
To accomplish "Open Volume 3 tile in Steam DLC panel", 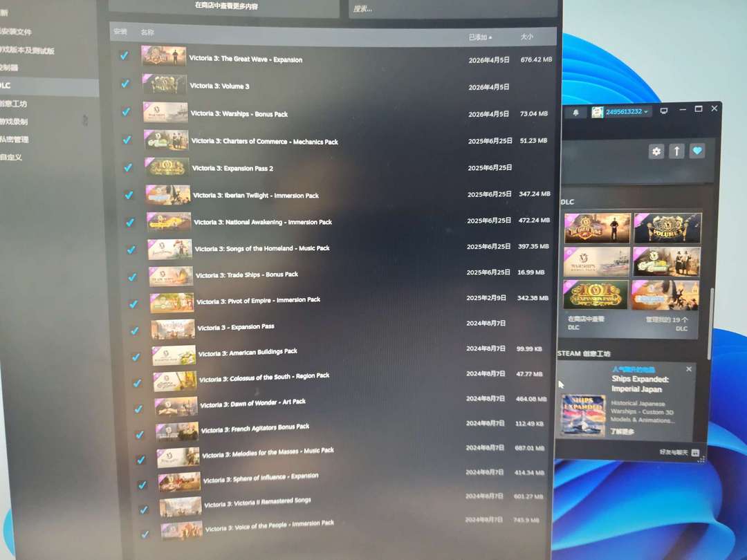I will [x=667, y=227].
